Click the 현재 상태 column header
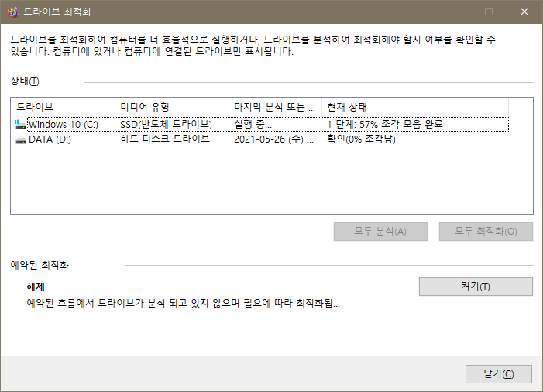 pyautogui.click(x=415, y=107)
